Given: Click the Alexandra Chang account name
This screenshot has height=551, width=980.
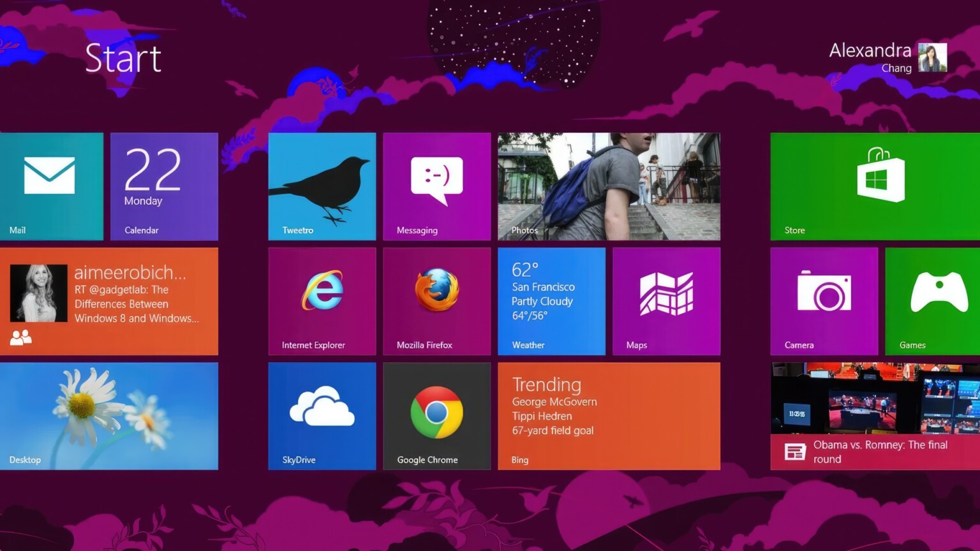Looking at the screenshot, I should (x=870, y=59).
